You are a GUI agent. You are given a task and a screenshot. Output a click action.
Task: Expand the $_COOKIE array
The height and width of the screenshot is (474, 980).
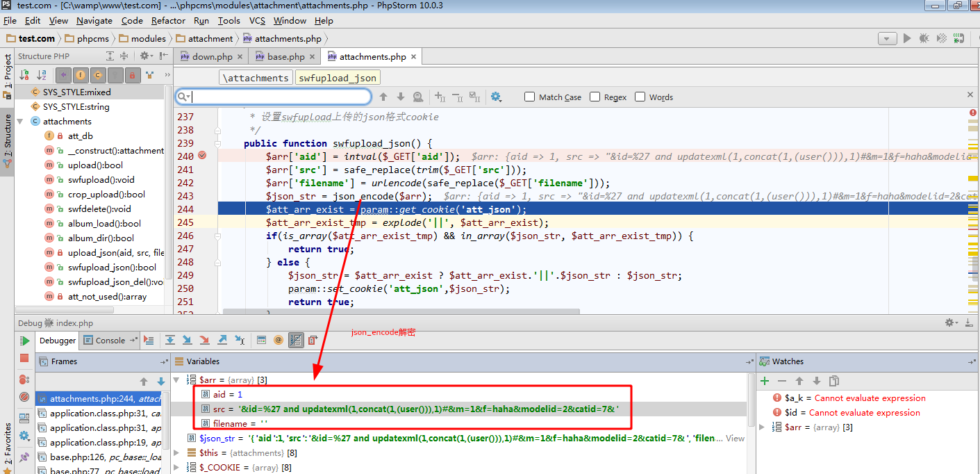(x=176, y=467)
